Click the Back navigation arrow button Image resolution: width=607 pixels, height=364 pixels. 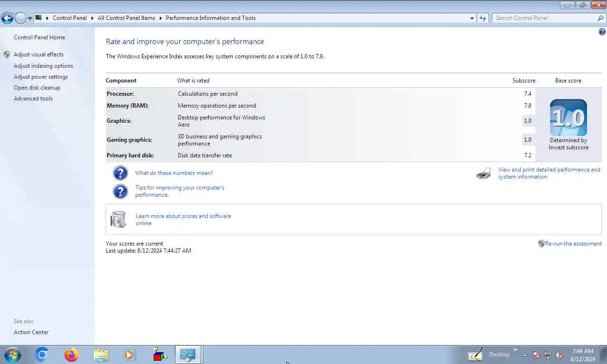point(7,18)
